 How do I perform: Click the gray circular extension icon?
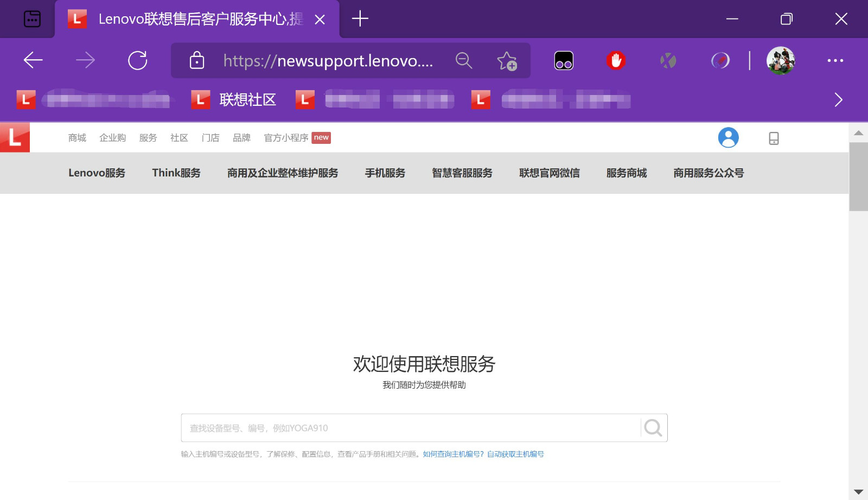[x=668, y=60]
